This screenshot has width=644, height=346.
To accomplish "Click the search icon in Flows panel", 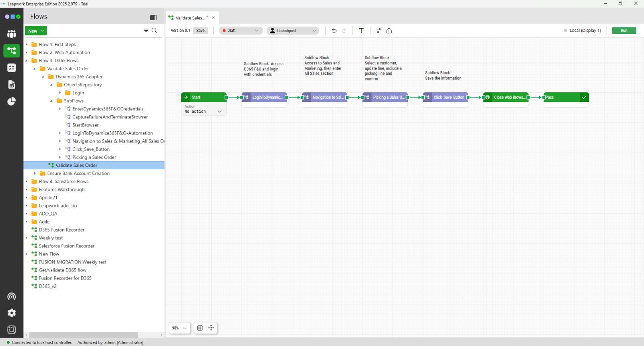I will tap(154, 31).
